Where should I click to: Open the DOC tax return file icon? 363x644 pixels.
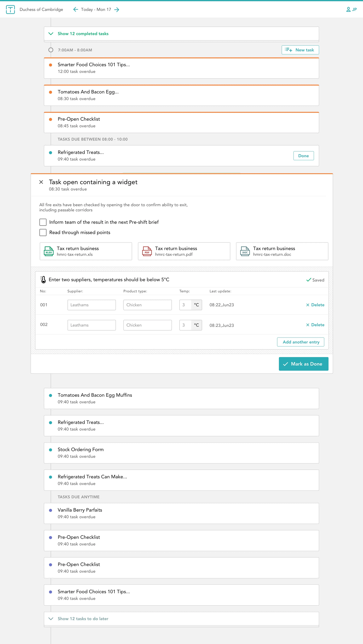pyautogui.click(x=245, y=251)
